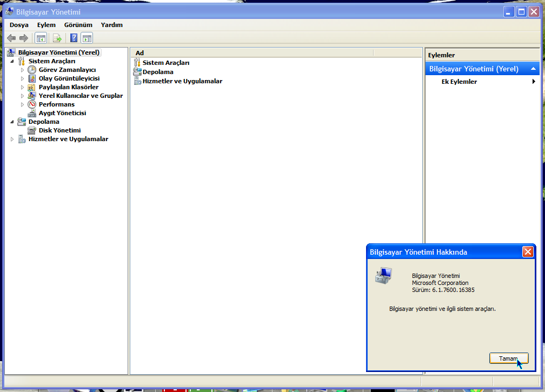Minimize the Bilgisayar Yönetimi window
The width and height of the screenshot is (545, 392).
(509, 12)
